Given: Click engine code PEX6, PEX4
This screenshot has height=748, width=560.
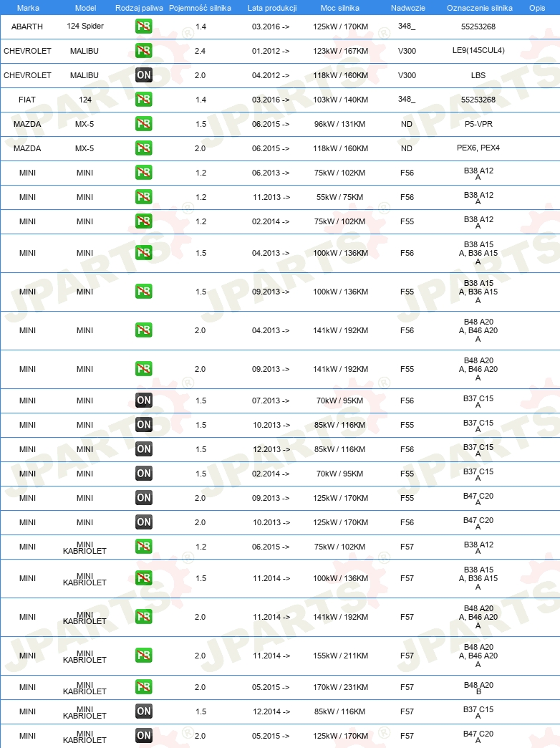Looking at the screenshot, I should click(x=478, y=148).
